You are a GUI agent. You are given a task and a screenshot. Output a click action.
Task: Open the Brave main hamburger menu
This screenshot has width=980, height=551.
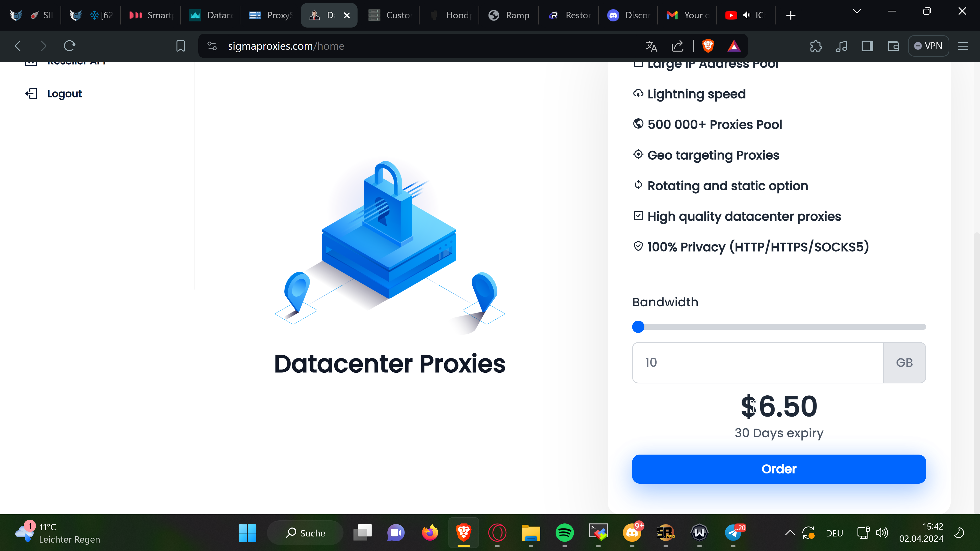pos(963,46)
